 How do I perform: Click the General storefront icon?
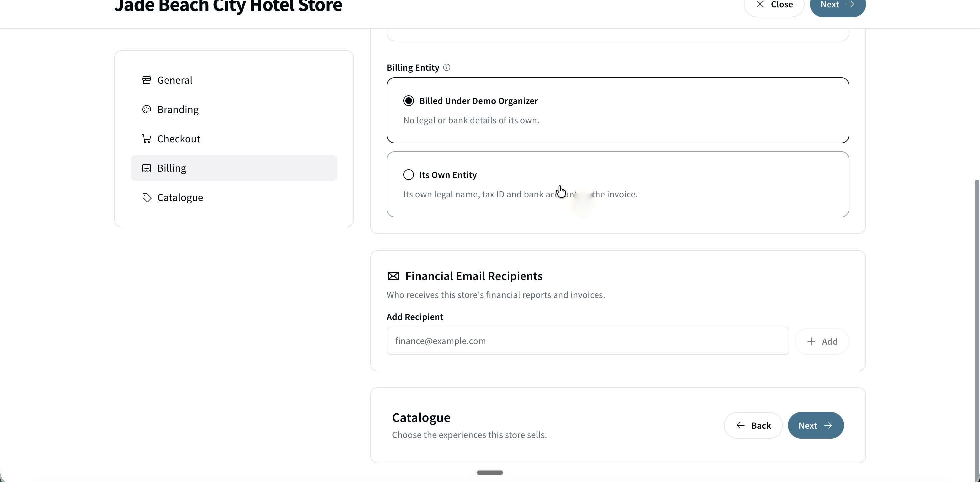pos(146,80)
